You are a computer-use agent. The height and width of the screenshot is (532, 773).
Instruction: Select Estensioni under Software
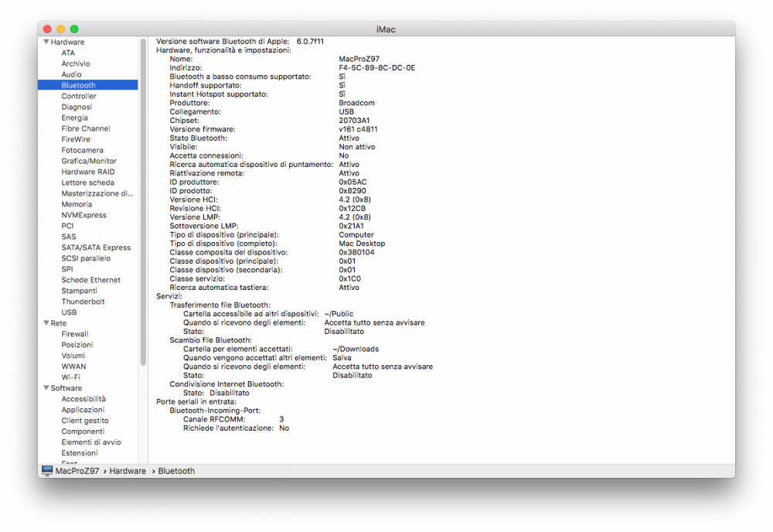(x=80, y=454)
